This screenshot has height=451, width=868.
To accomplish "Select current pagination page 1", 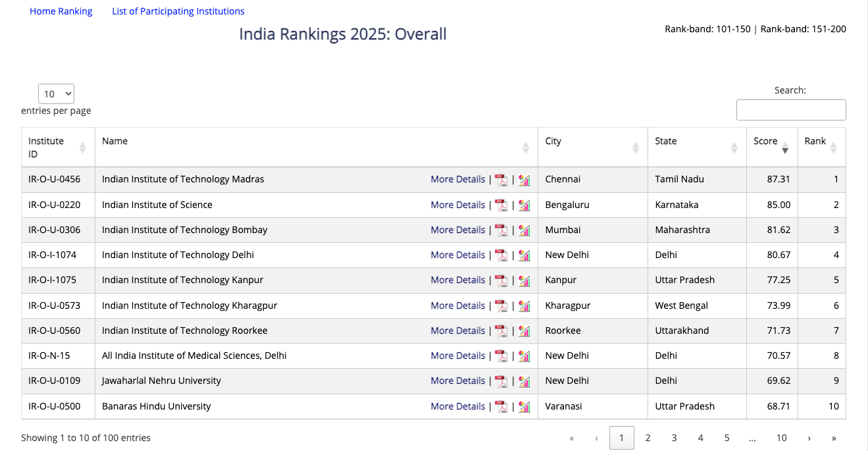I will point(622,438).
